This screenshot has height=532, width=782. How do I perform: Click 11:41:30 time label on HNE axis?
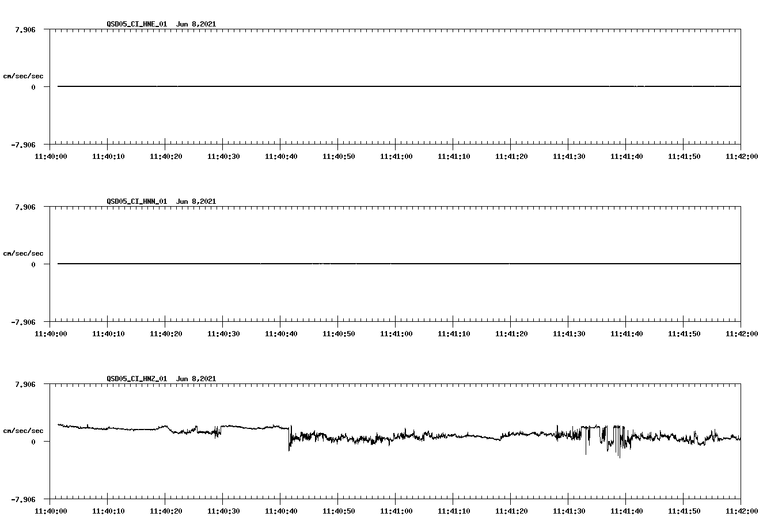[x=569, y=157]
